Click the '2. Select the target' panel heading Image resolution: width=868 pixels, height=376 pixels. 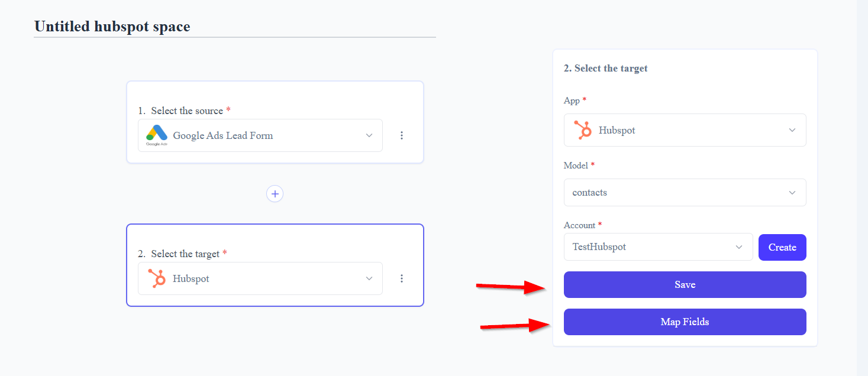pyautogui.click(x=605, y=69)
